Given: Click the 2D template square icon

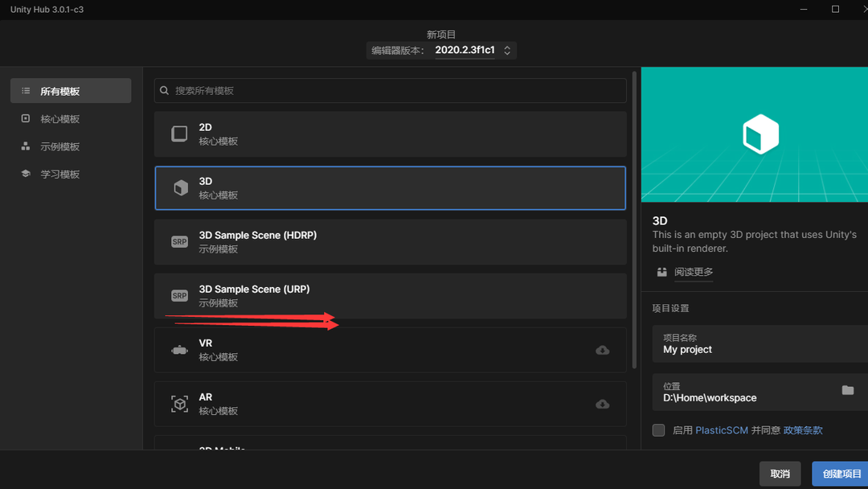Looking at the screenshot, I should point(179,134).
